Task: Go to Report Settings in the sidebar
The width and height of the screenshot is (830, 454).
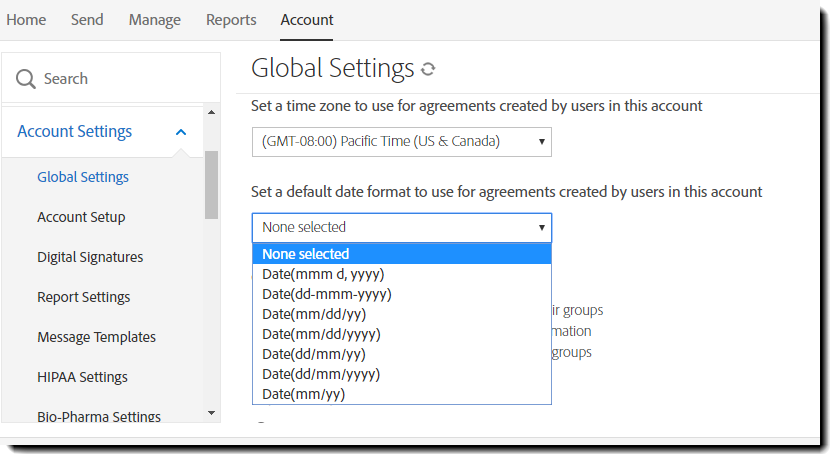Action: (84, 297)
